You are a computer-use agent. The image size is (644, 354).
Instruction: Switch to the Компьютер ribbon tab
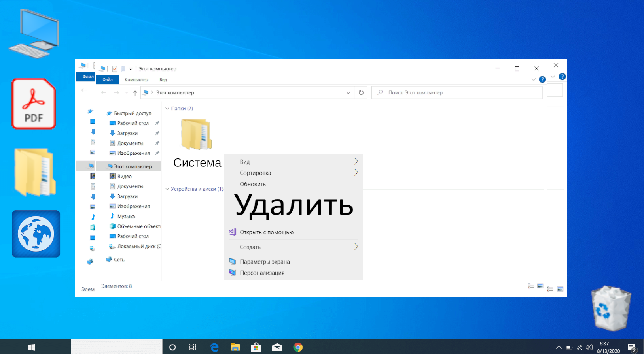click(x=136, y=79)
